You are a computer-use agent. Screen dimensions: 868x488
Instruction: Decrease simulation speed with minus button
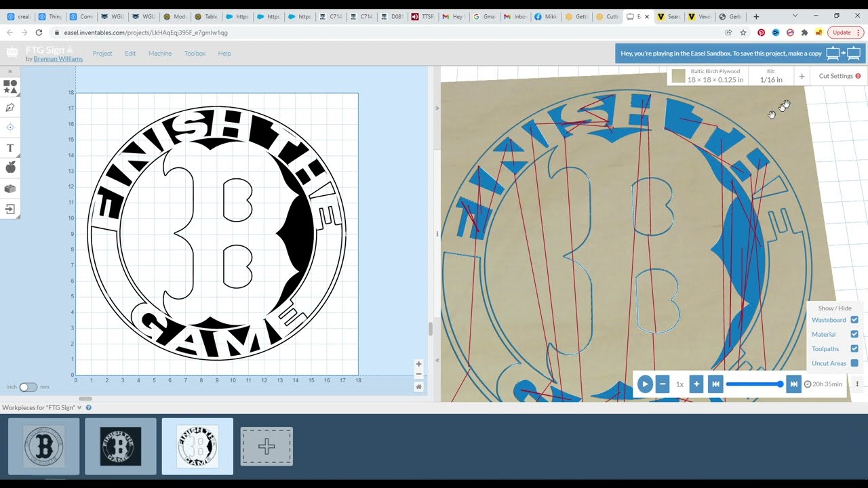click(663, 384)
